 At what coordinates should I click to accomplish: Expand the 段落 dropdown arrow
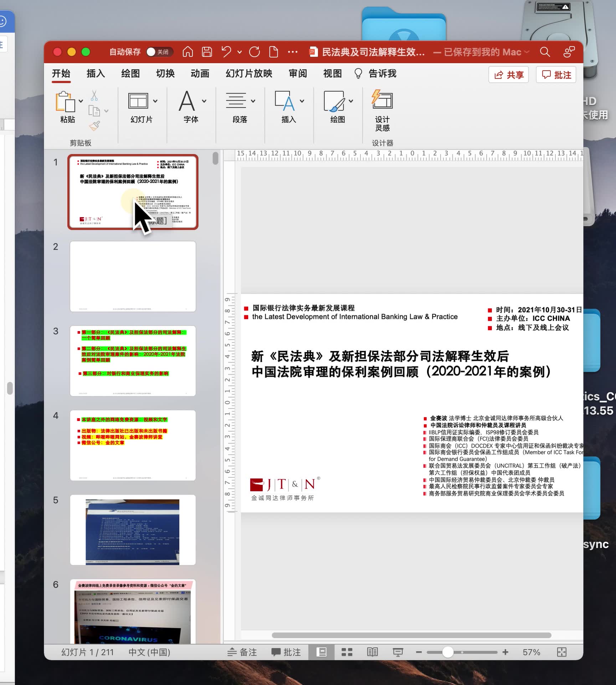tap(253, 101)
